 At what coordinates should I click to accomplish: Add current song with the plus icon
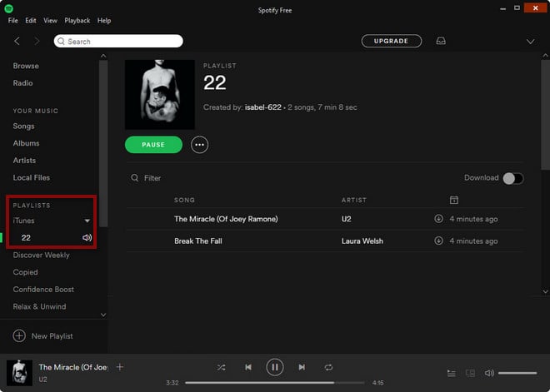coord(120,367)
